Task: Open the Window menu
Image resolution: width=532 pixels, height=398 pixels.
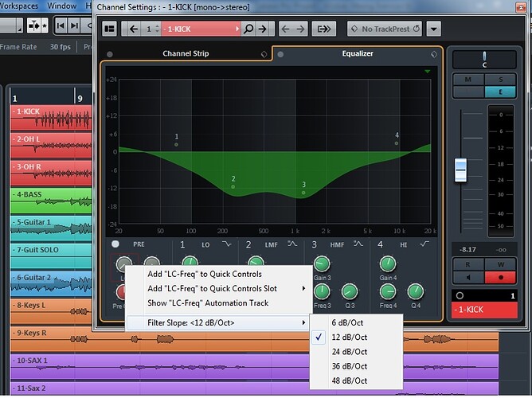Action: pyautogui.click(x=62, y=6)
